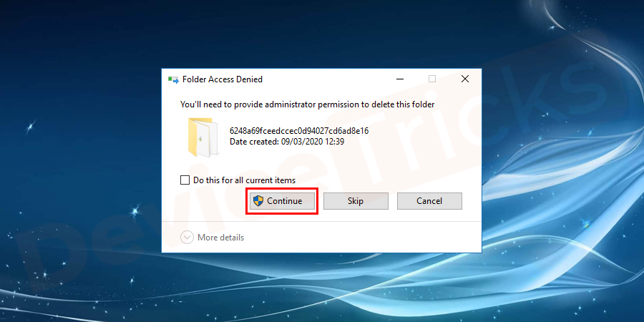Click the blue desktop wallpaper outside the dialog
This screenshot has width=644, height=322.
pyautogui.click(x=82, y=165)
